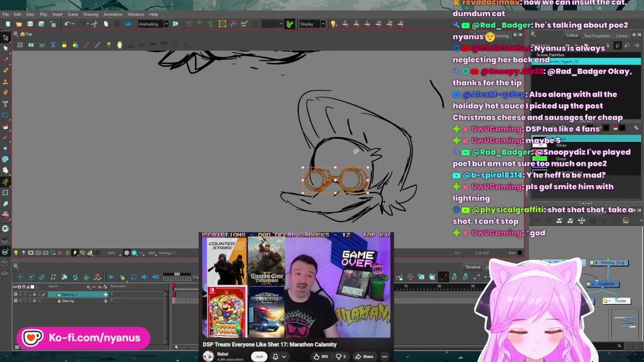
Task: Expand the Drawing_1 layer plus expander
Action: click(106, 294)
